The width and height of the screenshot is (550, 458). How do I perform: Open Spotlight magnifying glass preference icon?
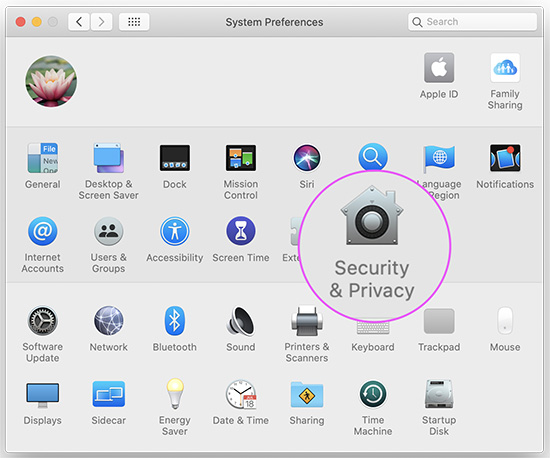(373, 156)
